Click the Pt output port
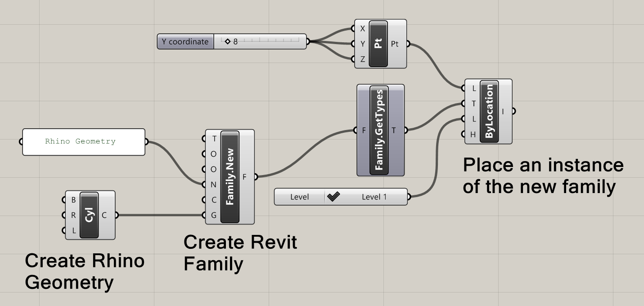Screen dimensions: 644x306 [x=395, y=44]
